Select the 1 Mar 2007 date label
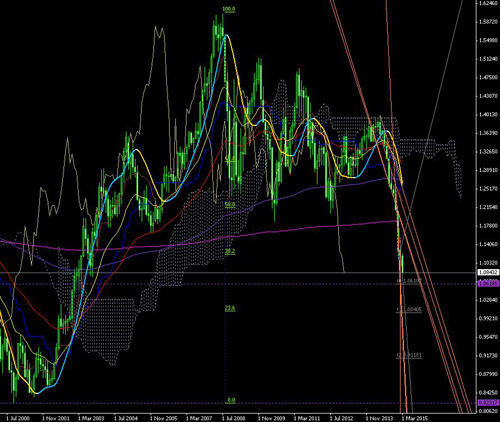 tap(199, 418)
